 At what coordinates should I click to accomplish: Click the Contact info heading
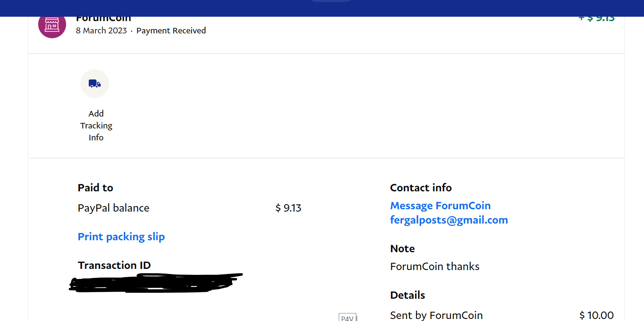tap(421, 188)
